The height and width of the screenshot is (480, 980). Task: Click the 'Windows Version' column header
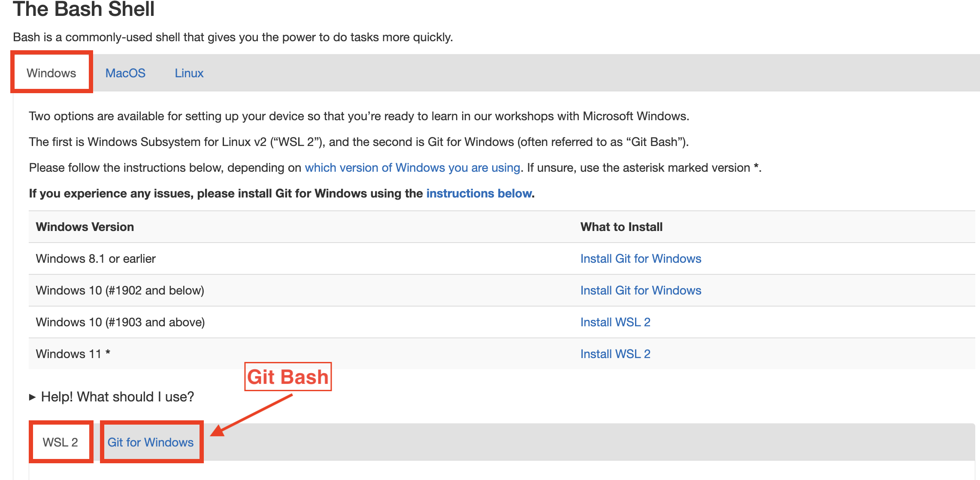85,227
